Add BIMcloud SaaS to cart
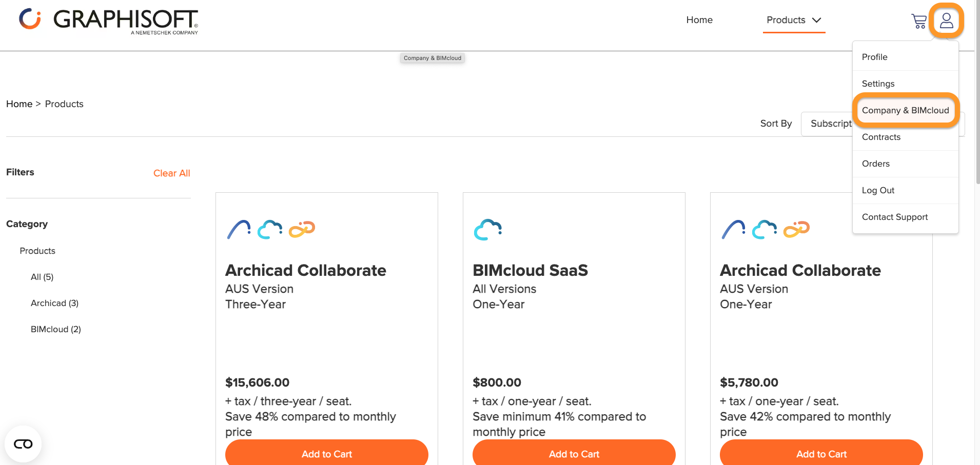The width and height of the screenshot is (980, 465). point(574,454)
